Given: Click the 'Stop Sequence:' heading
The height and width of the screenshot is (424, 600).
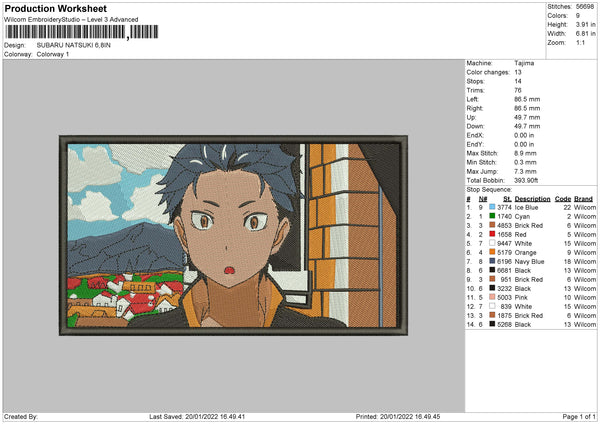Looking at the screenshot, I should (x=489, y=189).
